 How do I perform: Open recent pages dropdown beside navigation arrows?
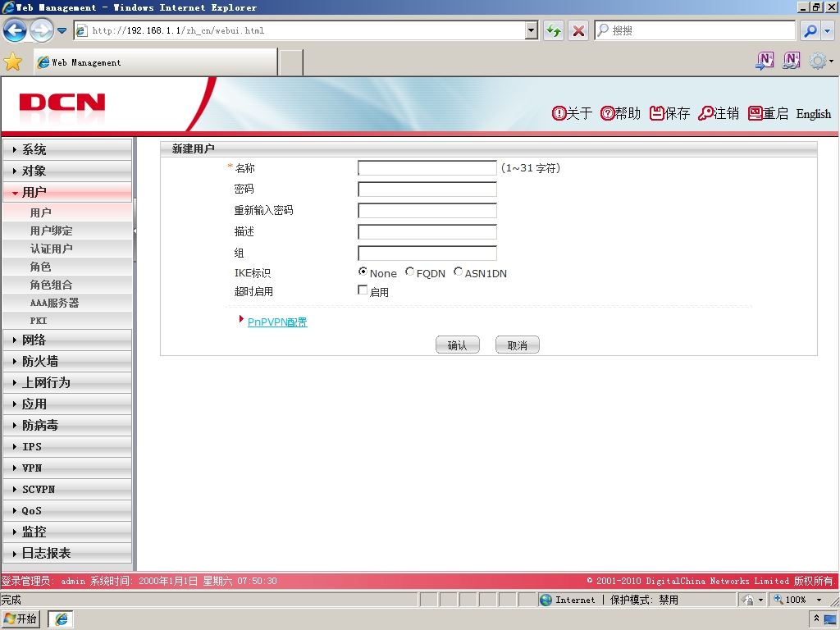click(x=62, y=30)
